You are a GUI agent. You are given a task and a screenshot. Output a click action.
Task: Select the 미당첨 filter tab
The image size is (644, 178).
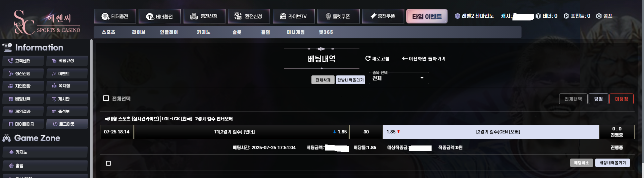[x=622, y=99]
